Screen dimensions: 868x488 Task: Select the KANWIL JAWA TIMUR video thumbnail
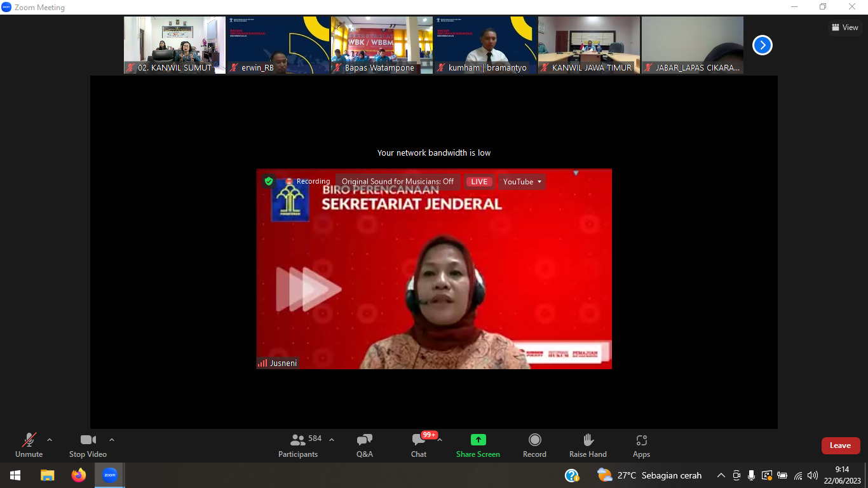589,45
